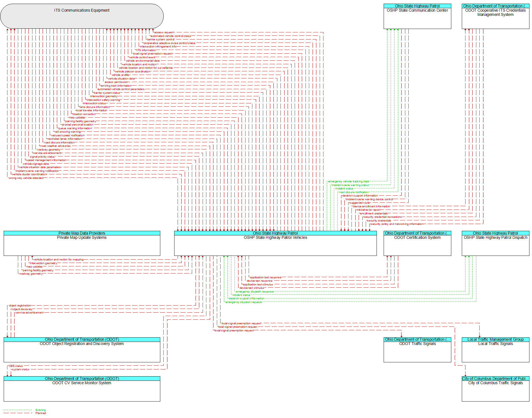Click the 'emergency dispatch response' label
The height and width of the screenshot is (418, 532).
(x=255, y=292)
